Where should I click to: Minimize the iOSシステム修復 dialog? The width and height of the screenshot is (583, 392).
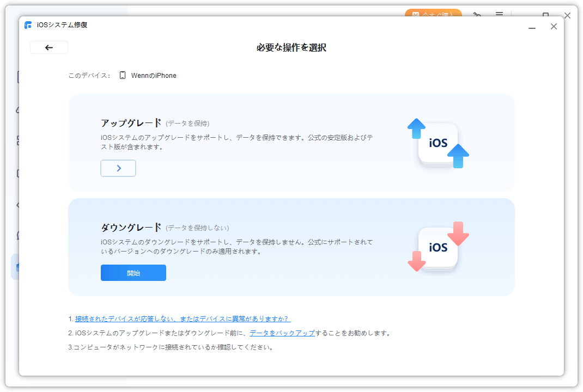(532, 27)
